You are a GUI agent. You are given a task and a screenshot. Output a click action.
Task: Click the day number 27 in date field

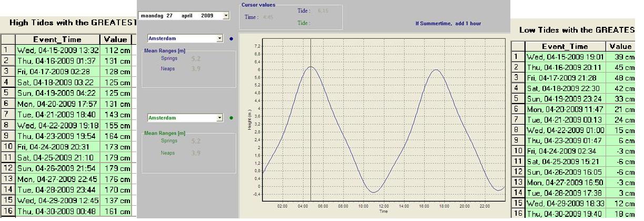click(x=169, y=16)
